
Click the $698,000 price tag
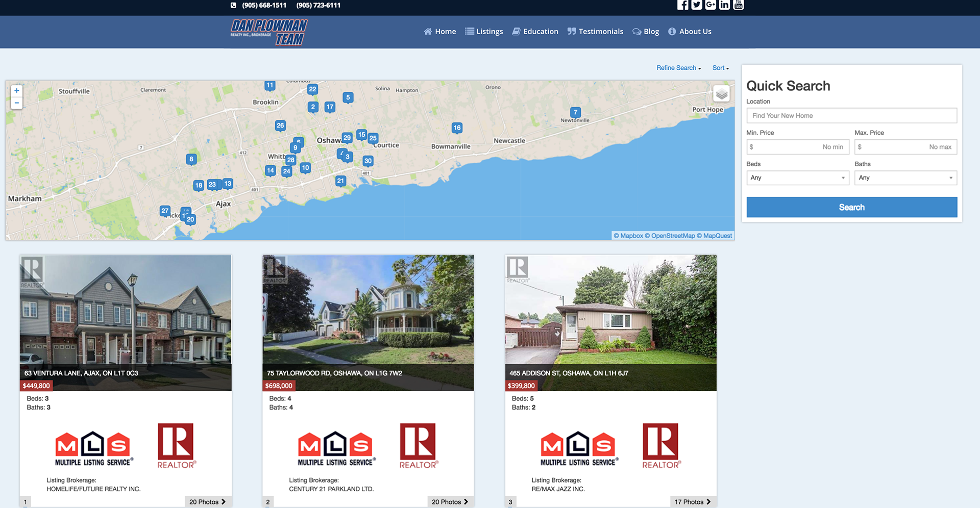pyautogui.click(x=279, y=386)
